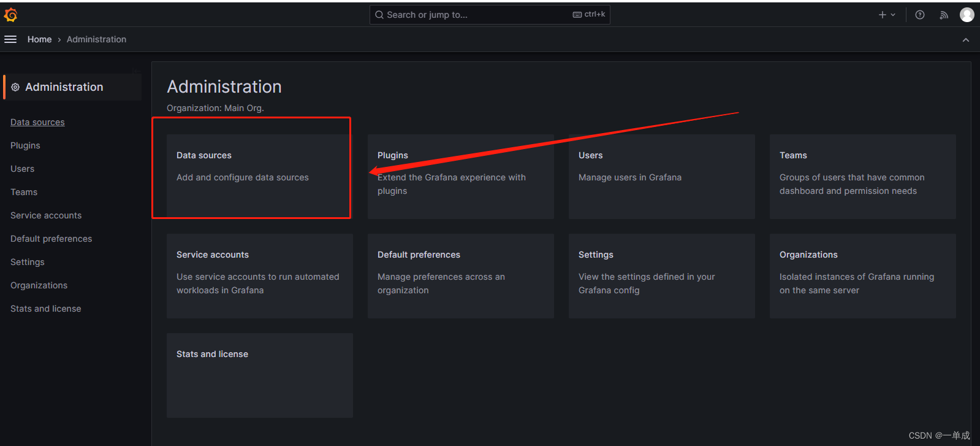Open the Organizations card
Viewport: 980px width, 446px height.
(863, 276)
